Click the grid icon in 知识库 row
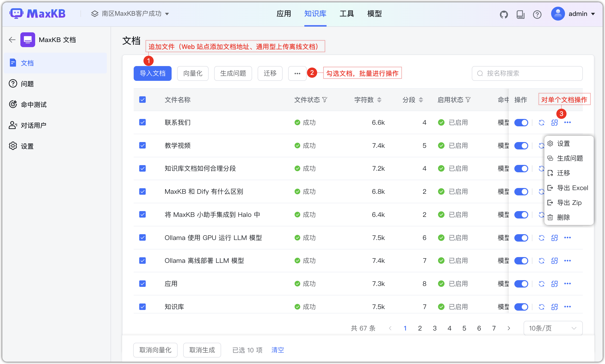 [554, 306]
